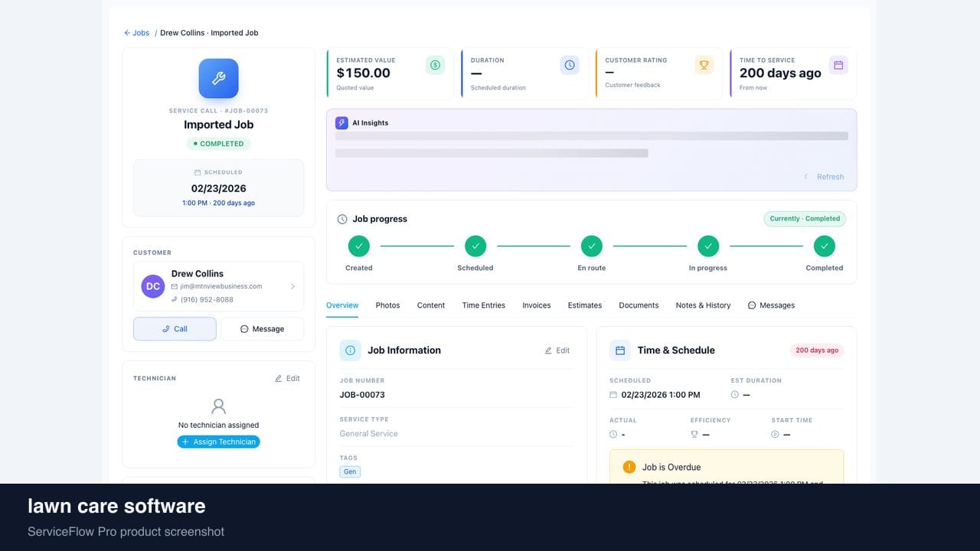Call the customer Drew Collins
Viewport: 980px width, 551px height.
click(175, 329)
